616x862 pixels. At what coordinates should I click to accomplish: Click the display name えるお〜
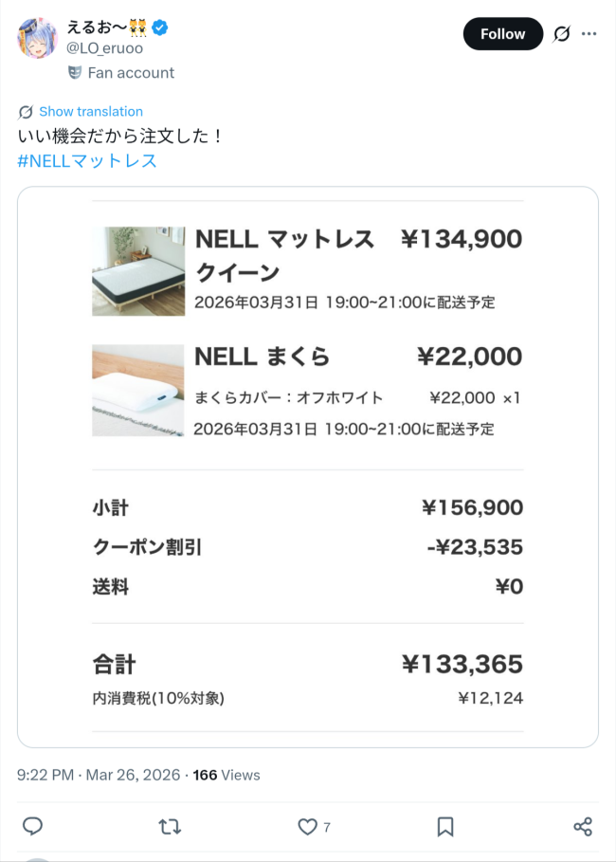98,28
